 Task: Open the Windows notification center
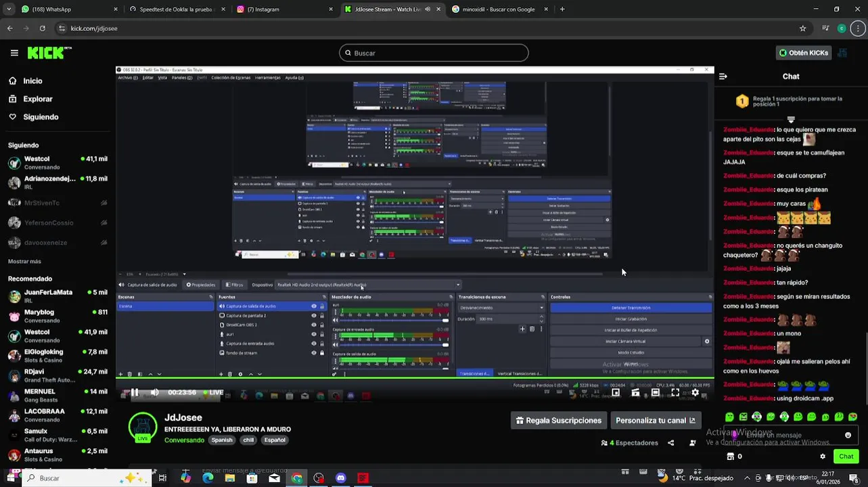point(854,478)
